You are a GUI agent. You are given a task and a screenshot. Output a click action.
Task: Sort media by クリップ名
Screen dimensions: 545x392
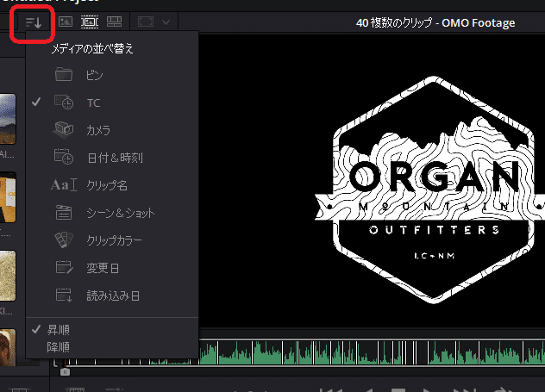tap(112, 185)
